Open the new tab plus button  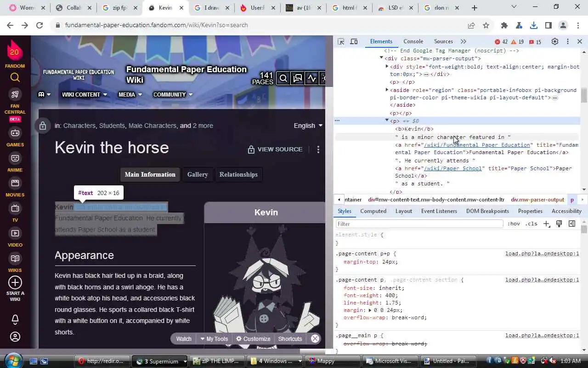tap(475, 8)
